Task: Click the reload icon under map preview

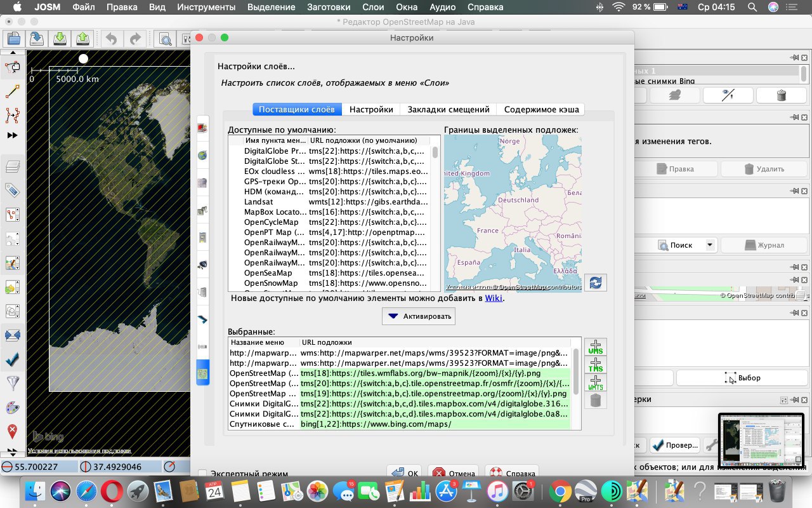Action: click(x=596, y=283)
